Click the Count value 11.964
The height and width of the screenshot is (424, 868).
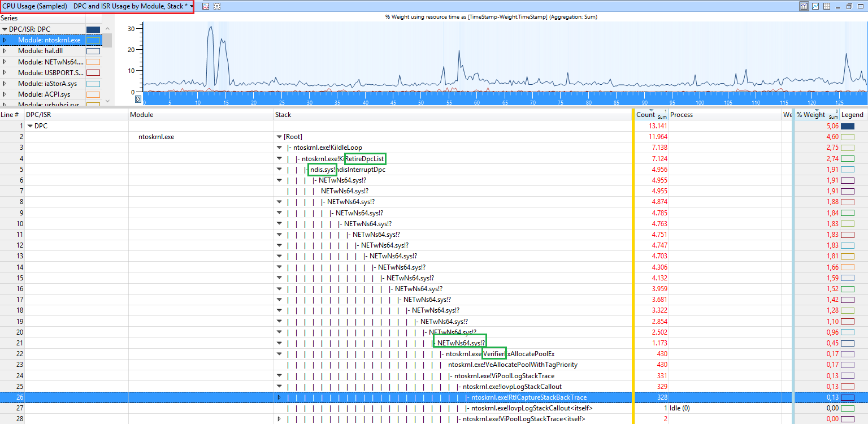tap(658, 137)
